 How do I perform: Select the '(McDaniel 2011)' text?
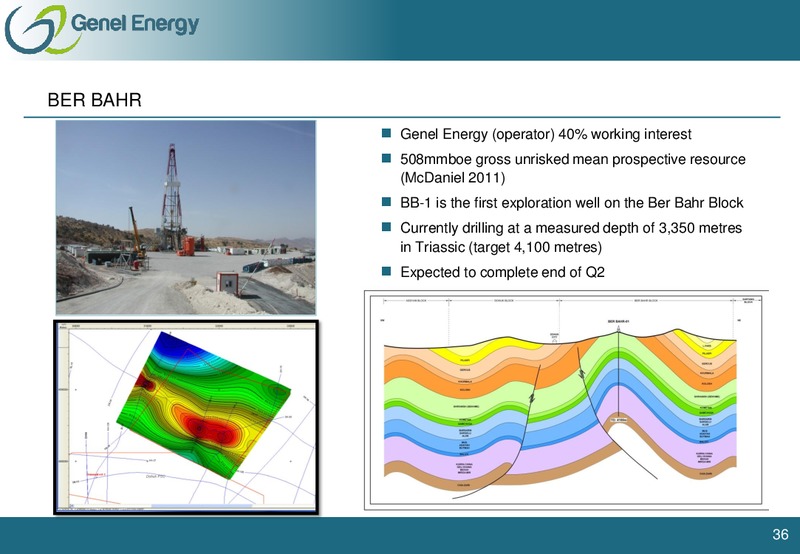click(453, 178)
